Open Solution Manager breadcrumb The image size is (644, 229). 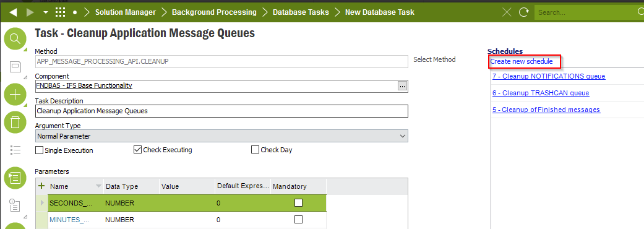pyautogui.click(x=125, y=12)
